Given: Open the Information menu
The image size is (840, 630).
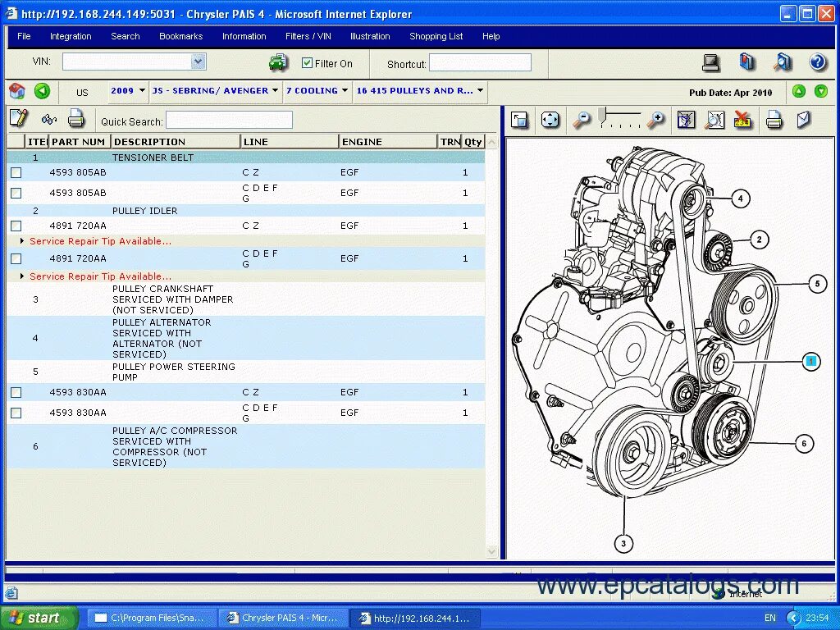Looking at the screenshot, I should 244,36.
